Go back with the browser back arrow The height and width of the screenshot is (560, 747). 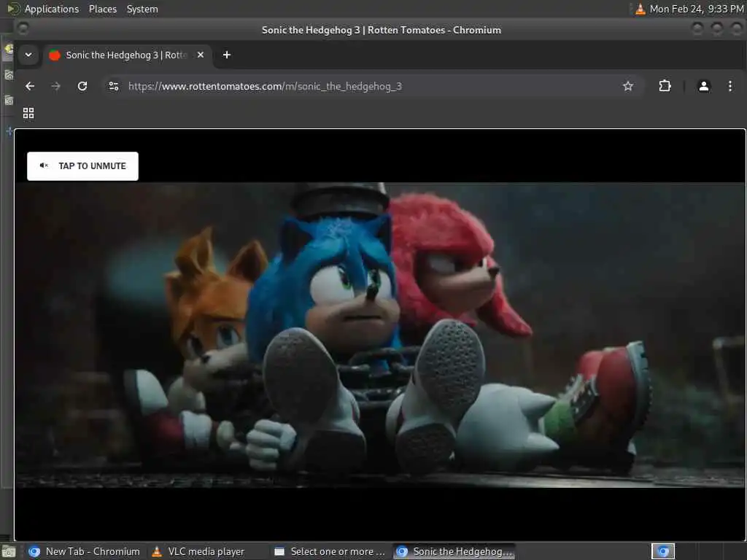coord(30,86)
